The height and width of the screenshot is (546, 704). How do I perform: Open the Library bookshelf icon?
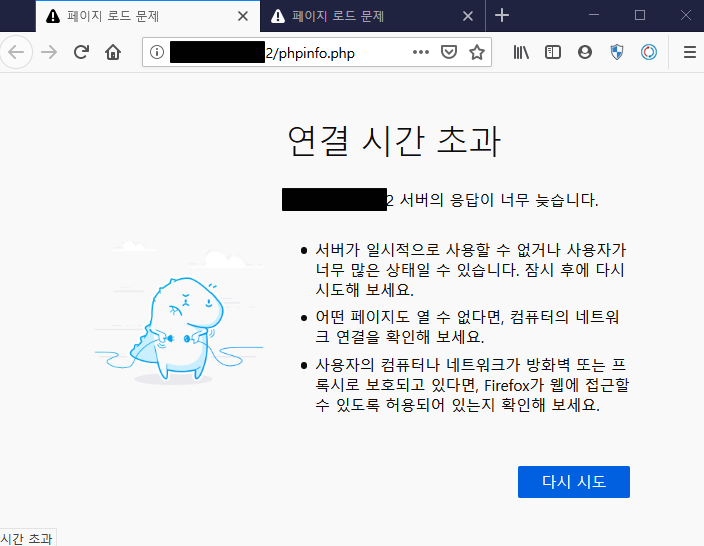pos(521,53)
